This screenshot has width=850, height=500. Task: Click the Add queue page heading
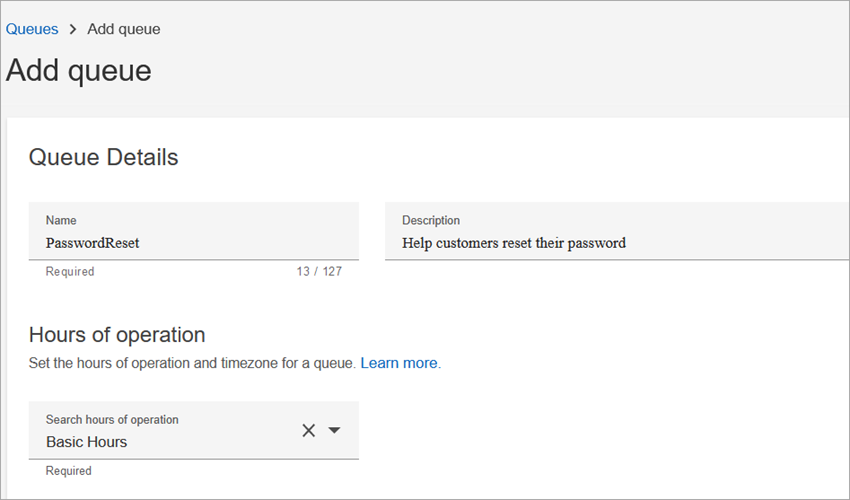(x=79, y=71)
